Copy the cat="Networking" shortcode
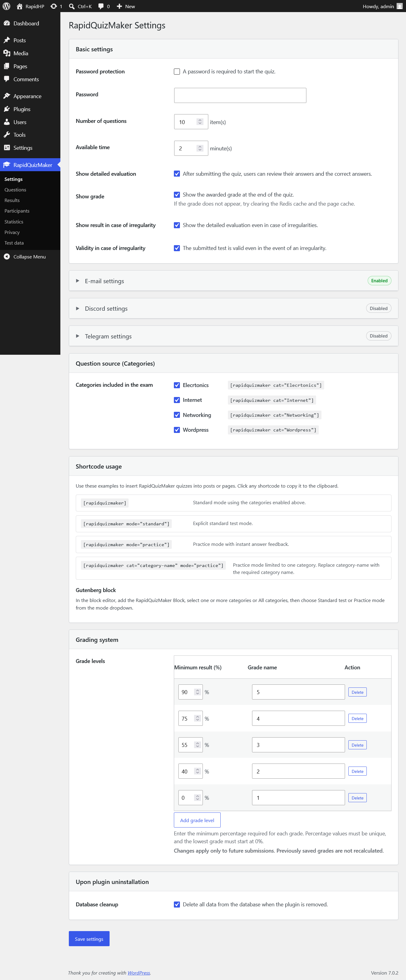Viewport: 406px width, 980px height. point(274,415)
